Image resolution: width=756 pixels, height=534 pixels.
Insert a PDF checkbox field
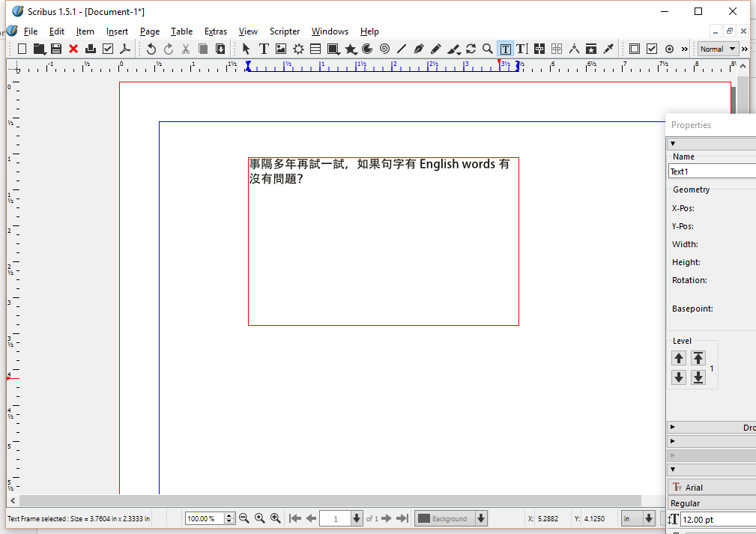click(x=652, y=49)
